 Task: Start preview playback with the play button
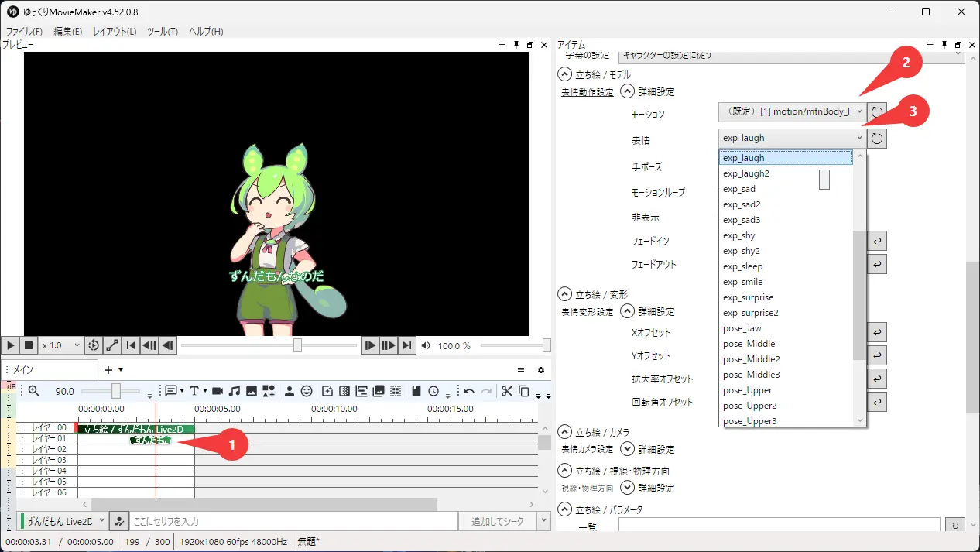point(11,345)
